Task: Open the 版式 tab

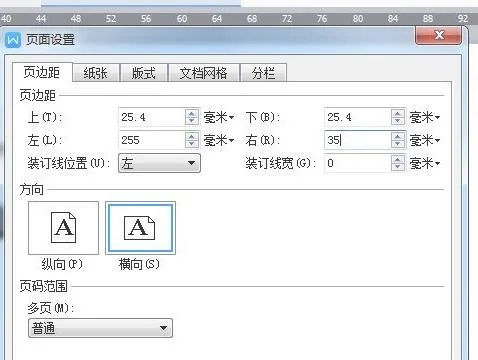Action: [x=144, y=73]
